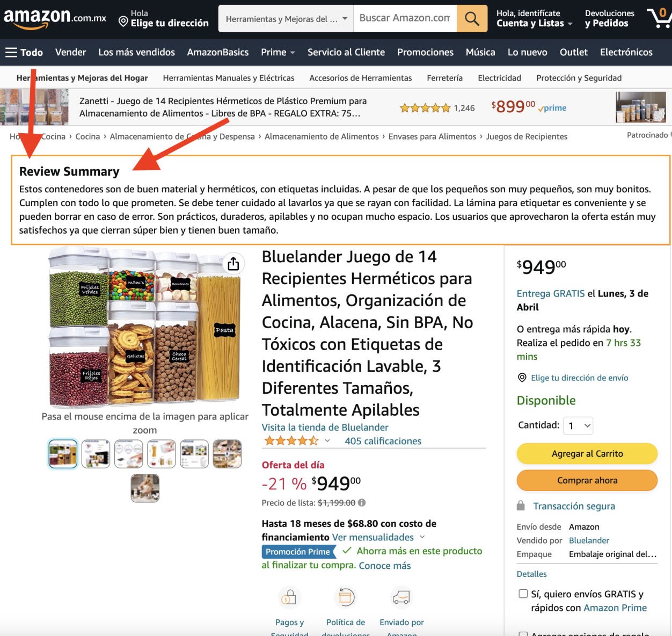Image resolution: width=672 pixels, height=636 pixels.
Task: Click the share icon on product image
Action: click(233, 264)
